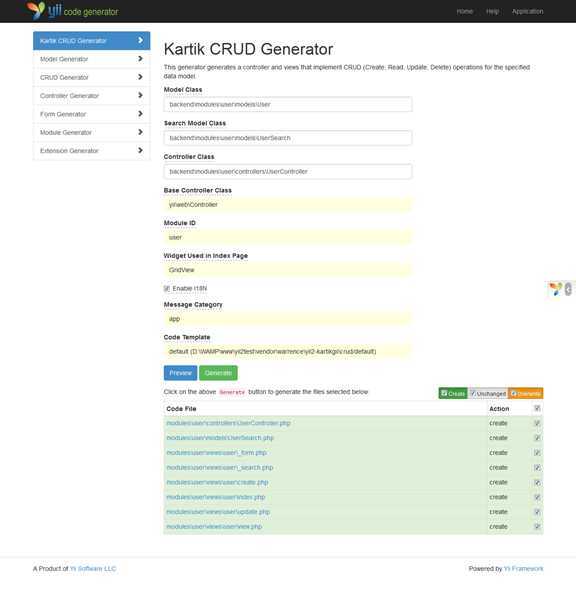Viewport: 576px width, 591px height.
Task: Open the Yii Software LLC footer link
Action: click(93, 569)
